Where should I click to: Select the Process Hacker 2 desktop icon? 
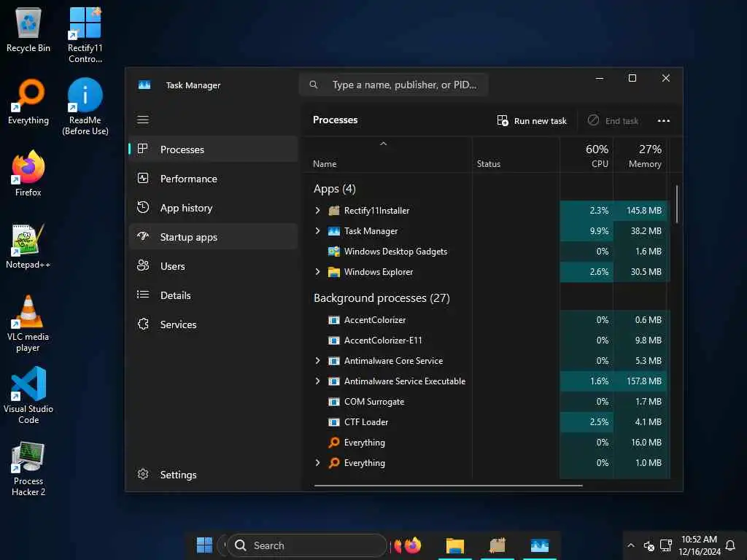coord(28,469)
